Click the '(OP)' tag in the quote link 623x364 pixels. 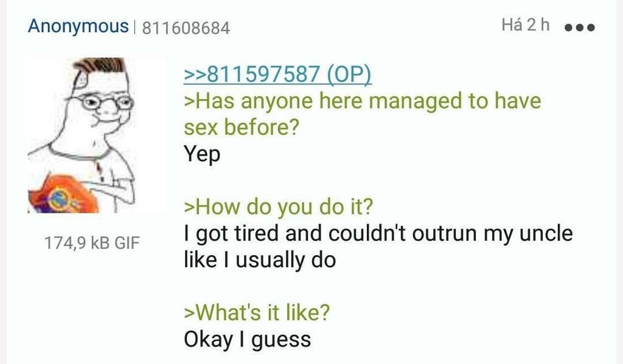(349, 74)
